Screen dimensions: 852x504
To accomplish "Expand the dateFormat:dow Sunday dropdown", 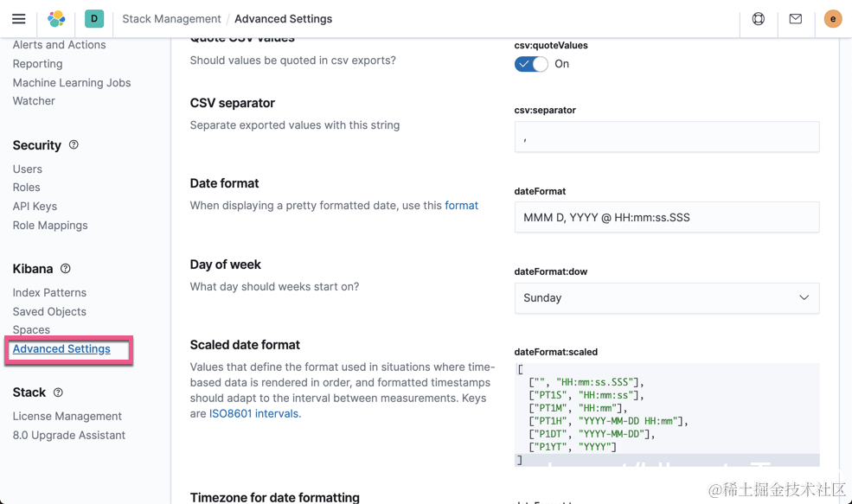I will point(666,298).
